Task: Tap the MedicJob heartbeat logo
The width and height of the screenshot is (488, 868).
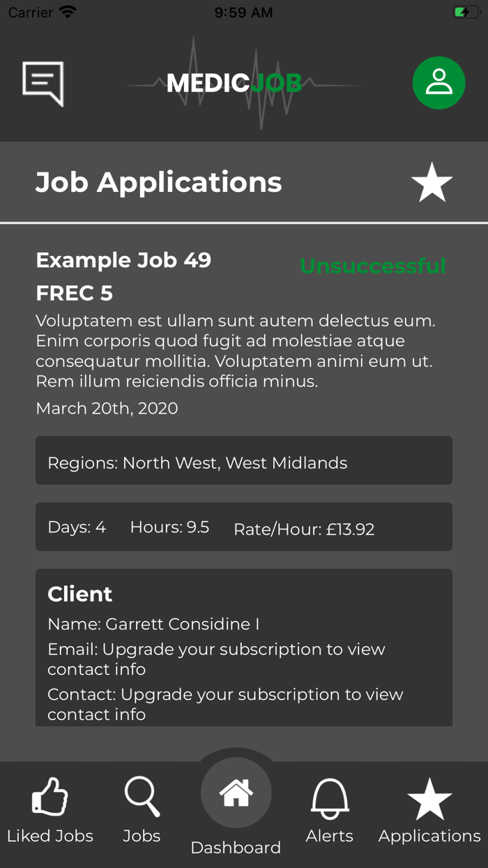Action: click(234, 82)
